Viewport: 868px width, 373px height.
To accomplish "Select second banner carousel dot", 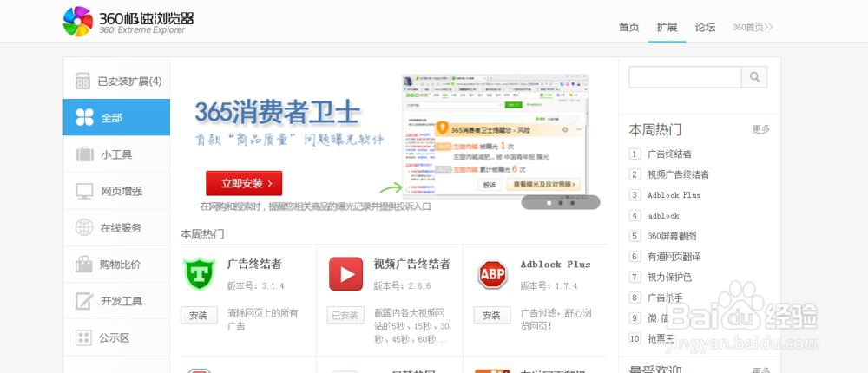I will coord(561,203).
